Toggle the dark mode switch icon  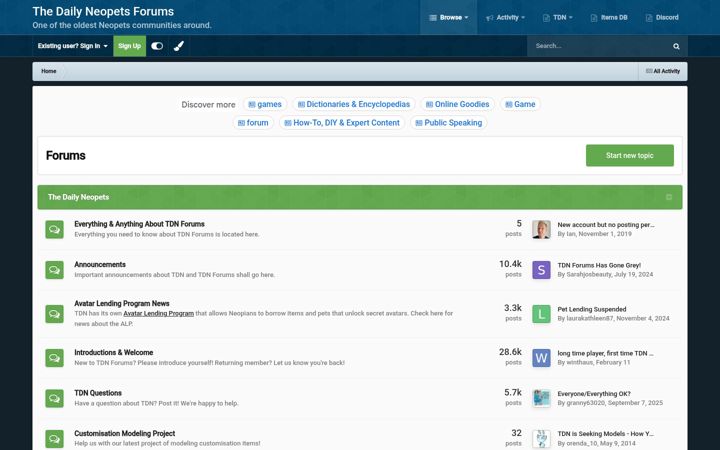(157, 46)
